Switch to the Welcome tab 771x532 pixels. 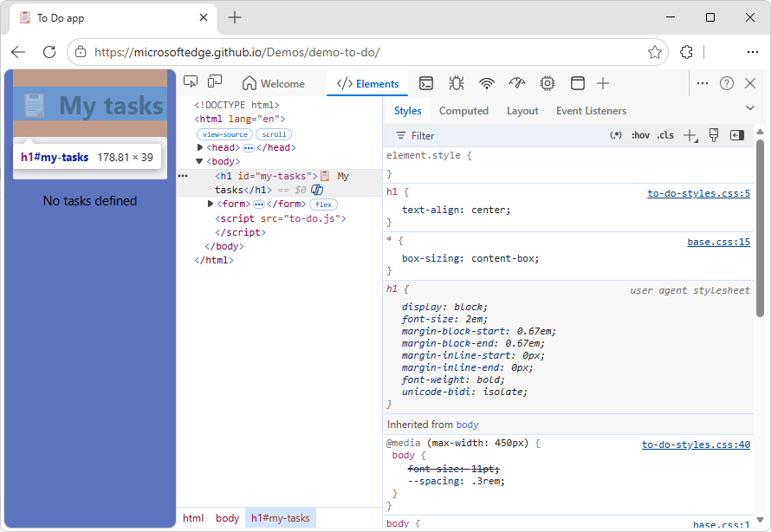(x=274, y=83)
